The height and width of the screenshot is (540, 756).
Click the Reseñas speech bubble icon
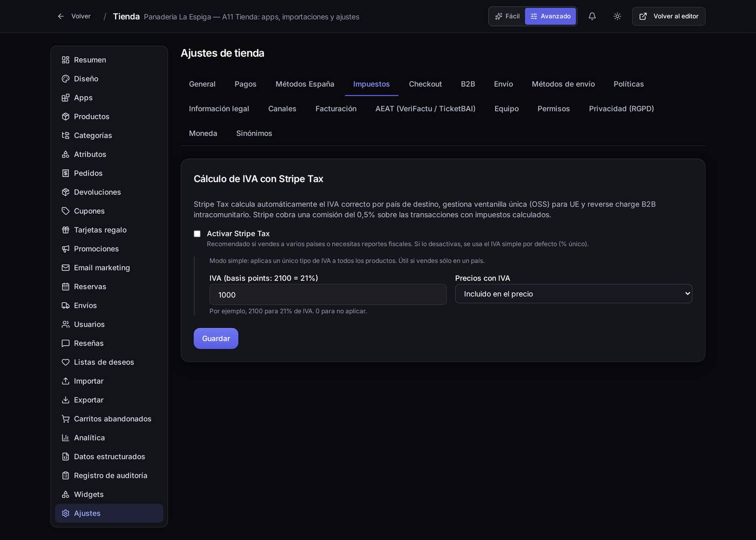[65, 343]
